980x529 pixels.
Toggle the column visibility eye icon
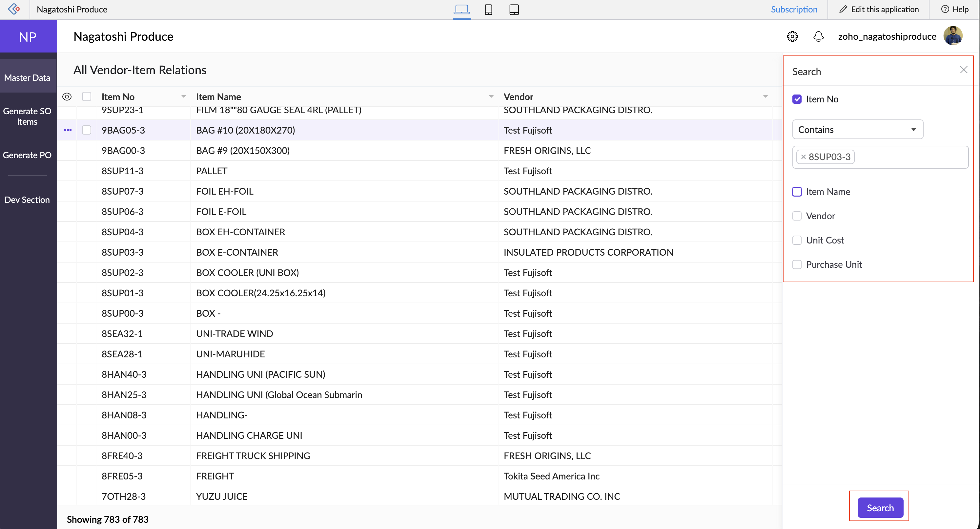(67, 97)
